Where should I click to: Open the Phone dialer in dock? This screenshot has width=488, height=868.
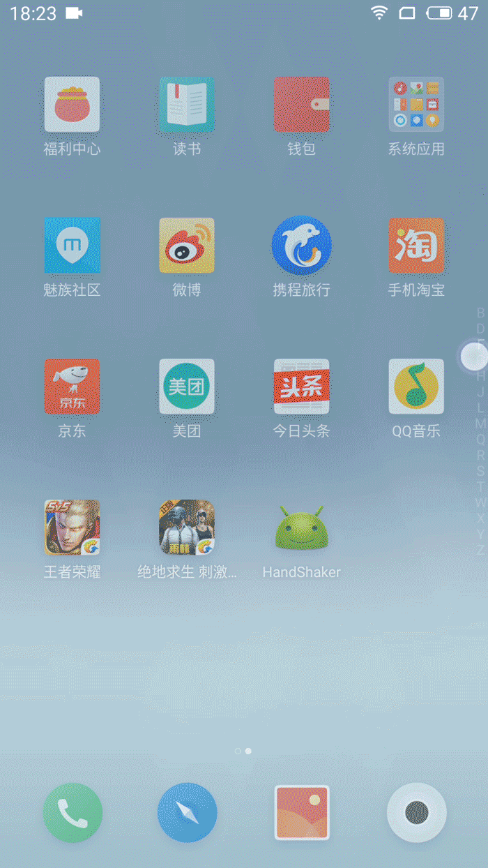(73, 813)
